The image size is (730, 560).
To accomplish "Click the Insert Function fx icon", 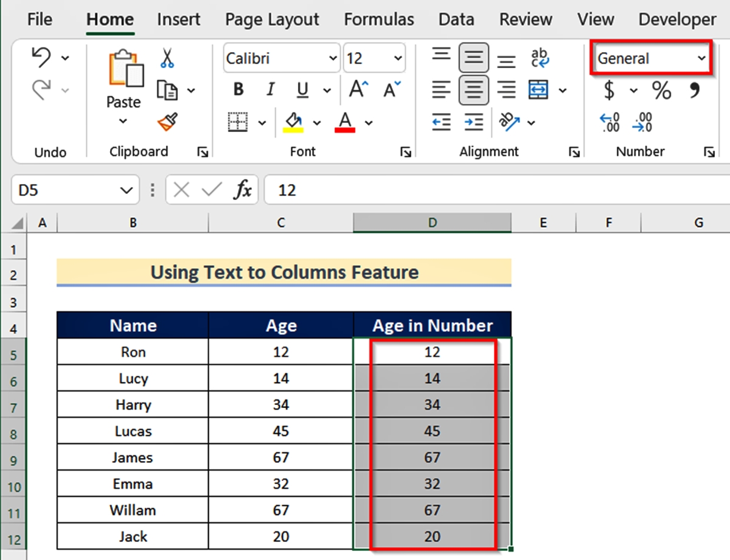I will tap(243, 190).
